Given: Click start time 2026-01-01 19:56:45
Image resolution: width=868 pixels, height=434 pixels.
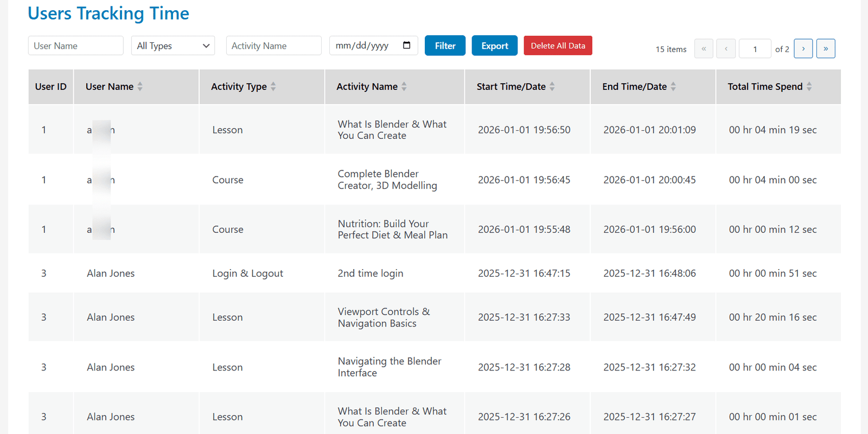Looking at the screenshot, I should 524,180.
